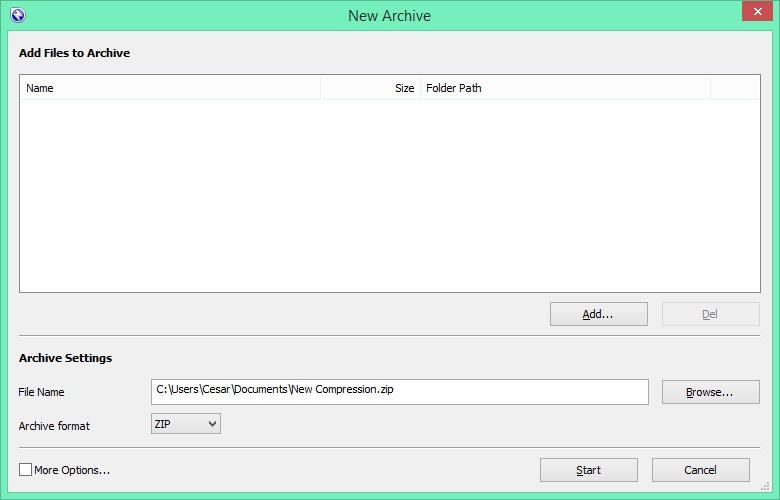Click the app icon in title bar

coord(17,15)
